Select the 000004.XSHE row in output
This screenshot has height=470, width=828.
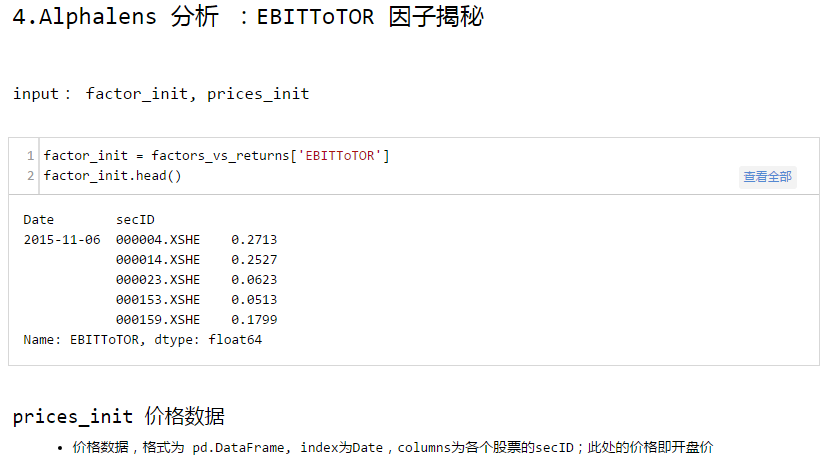click(x=158, y=240)
